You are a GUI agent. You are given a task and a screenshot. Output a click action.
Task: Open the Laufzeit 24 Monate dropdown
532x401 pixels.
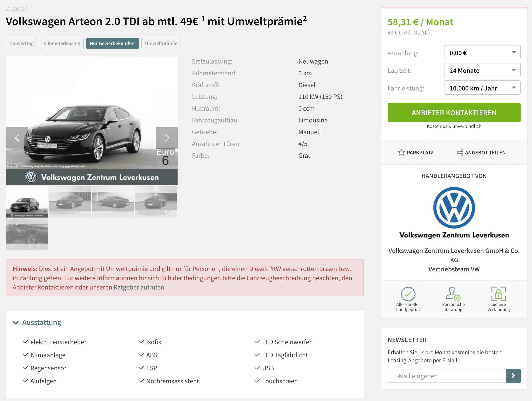pyautogui.click(x=482, y=70)
